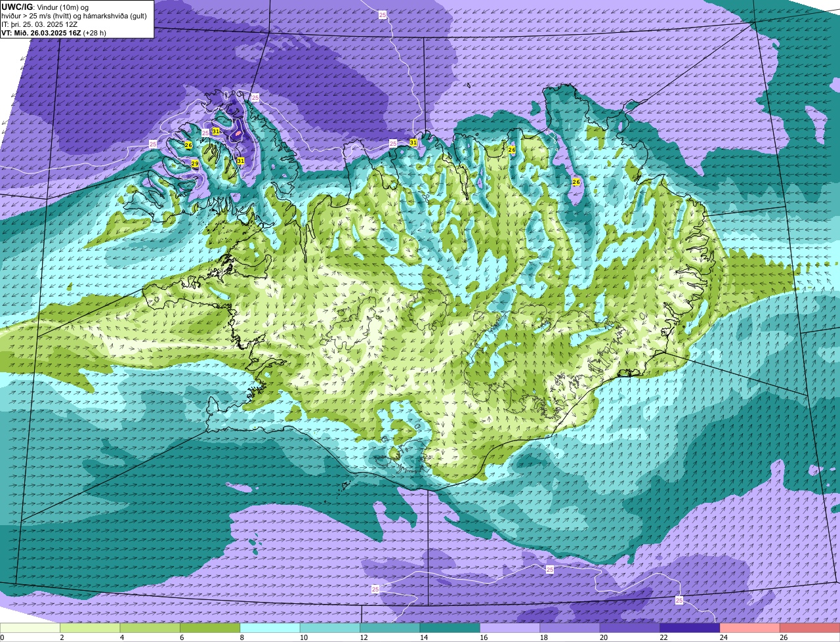Pick the 22–24 m/s dark indigo legend swatch
840x642 pixels.
690,628
